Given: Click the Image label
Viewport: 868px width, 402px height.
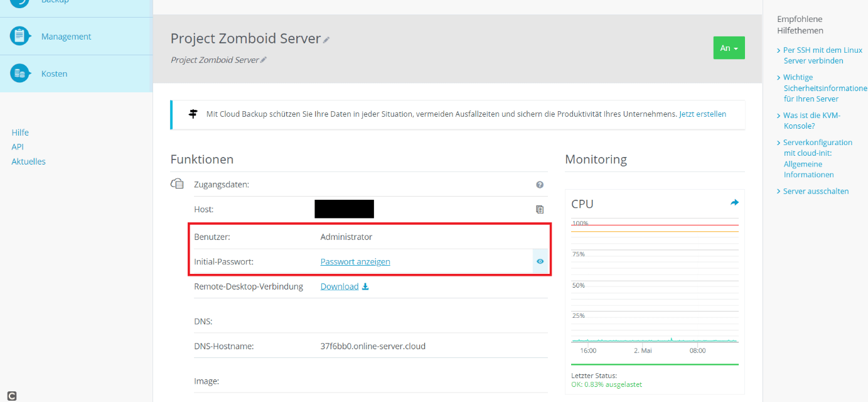Looking at the screenshot, I should [x=206, y=381].
